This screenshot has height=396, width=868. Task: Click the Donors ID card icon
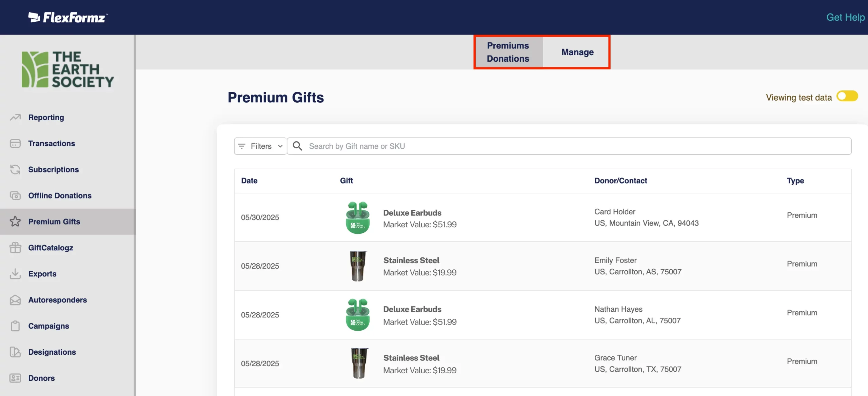coord(15,378)
